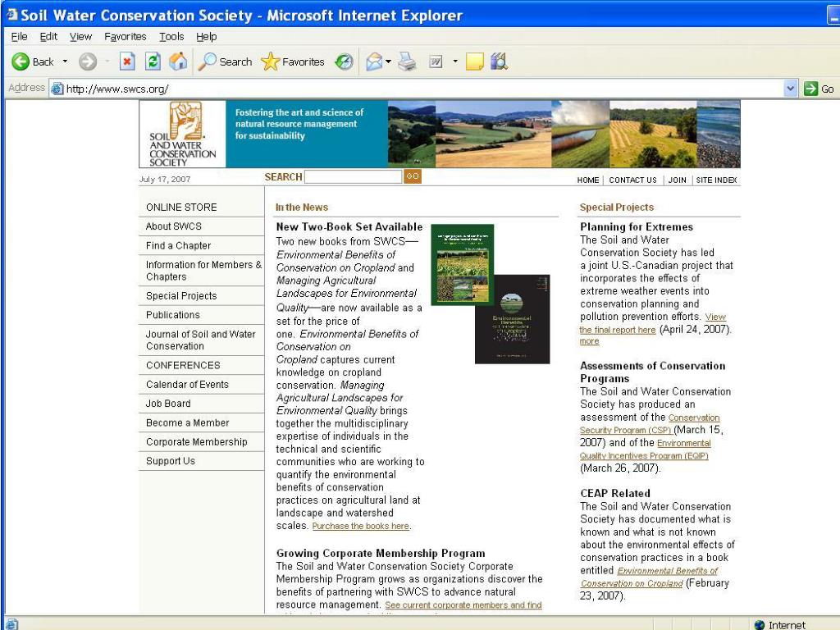The width and height of the screenshot is (840, 630).
Task: Go to the Home page icon in toolbar
Action: point(178,62)
